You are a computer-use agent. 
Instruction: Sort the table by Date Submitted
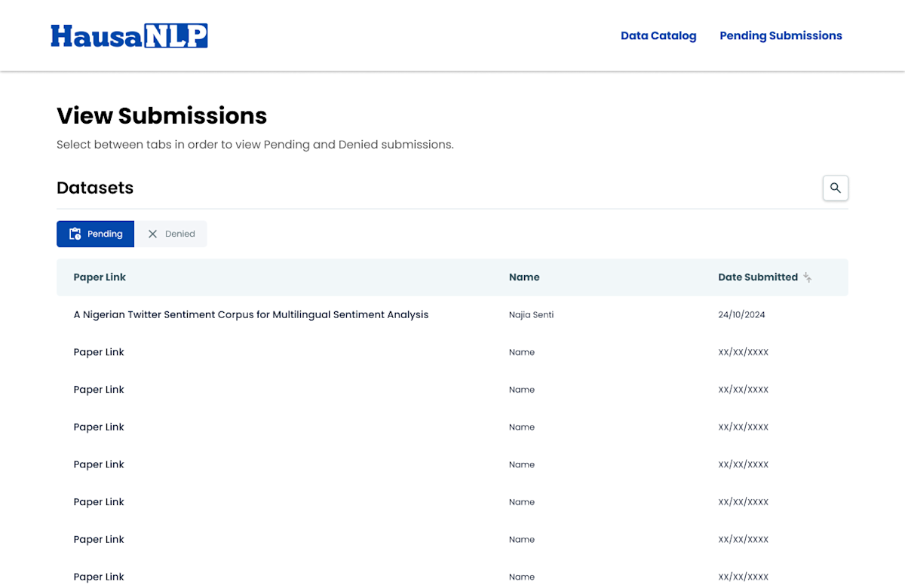coord(758,277)
